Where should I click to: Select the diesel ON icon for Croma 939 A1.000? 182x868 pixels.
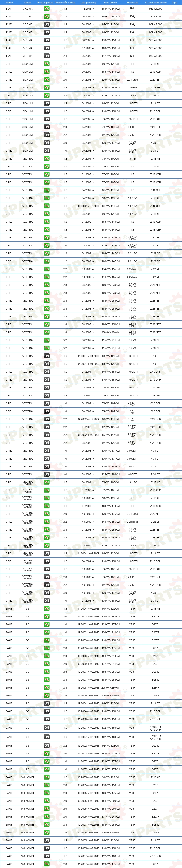47,32
